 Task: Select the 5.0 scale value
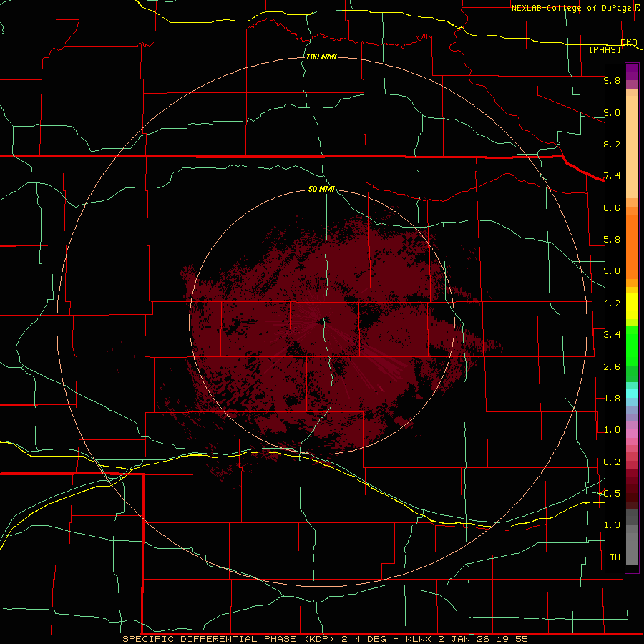click(x=612, y=271)
